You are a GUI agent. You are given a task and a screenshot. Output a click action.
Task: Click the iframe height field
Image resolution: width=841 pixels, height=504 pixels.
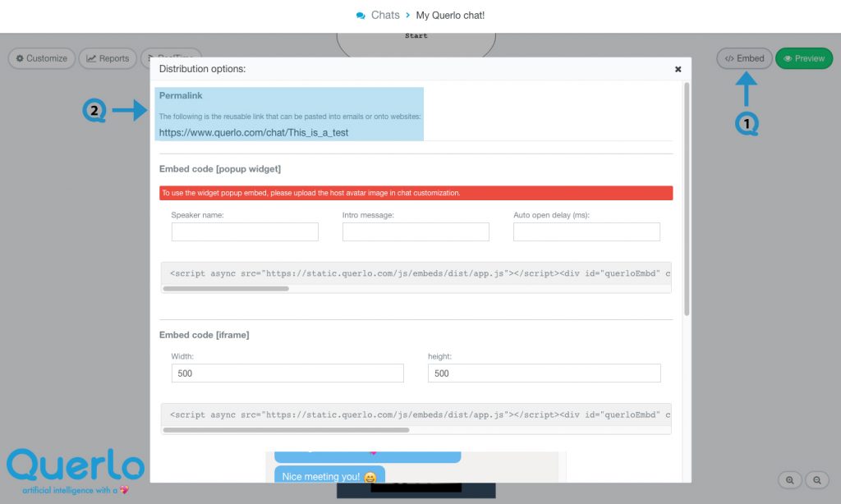click(545, 373)
